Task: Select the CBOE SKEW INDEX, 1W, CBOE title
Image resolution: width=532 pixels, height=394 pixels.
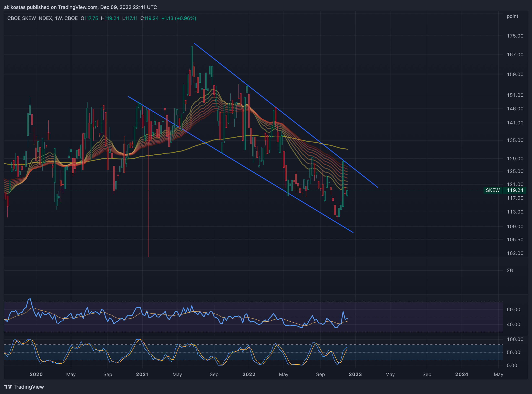Action: click(x=42, y=18)
